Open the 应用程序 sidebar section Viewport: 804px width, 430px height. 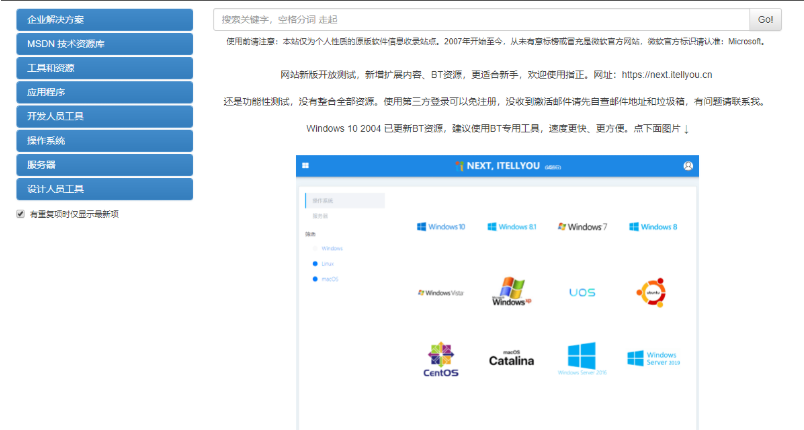[104, 92]
